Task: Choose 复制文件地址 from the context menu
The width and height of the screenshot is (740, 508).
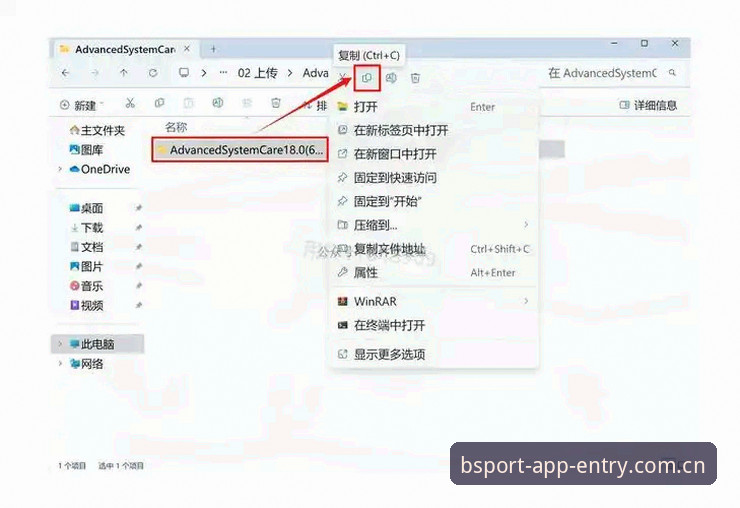Action: 434,249
